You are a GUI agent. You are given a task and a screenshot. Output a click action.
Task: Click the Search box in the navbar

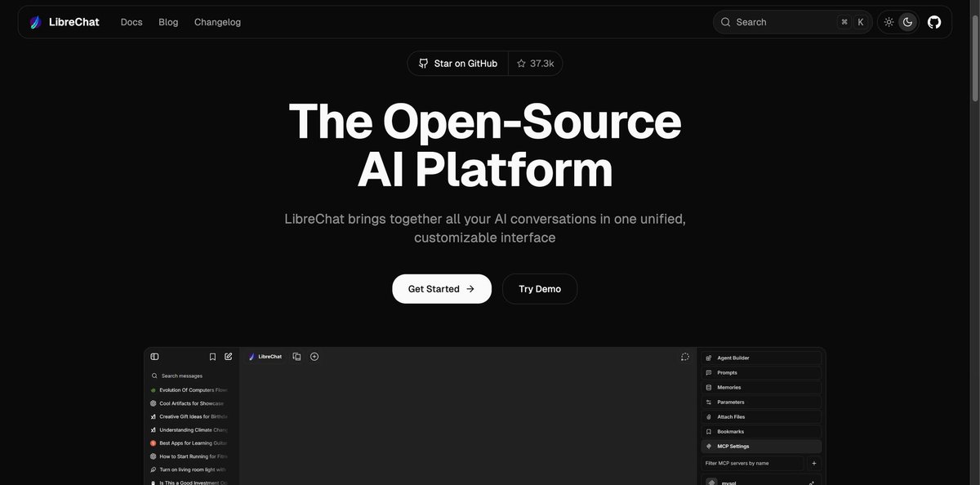pos(792,22)
